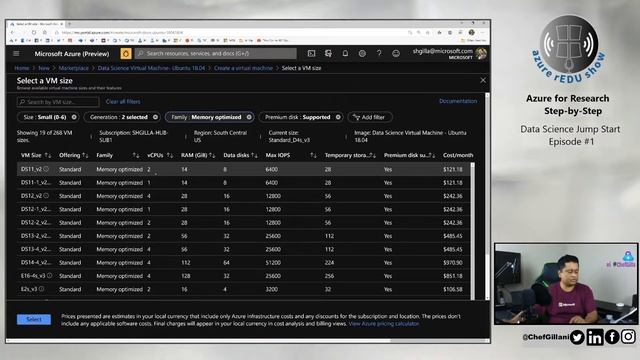Click the info icon next to DS11_v2
The image size is (640, 360).
46,169
